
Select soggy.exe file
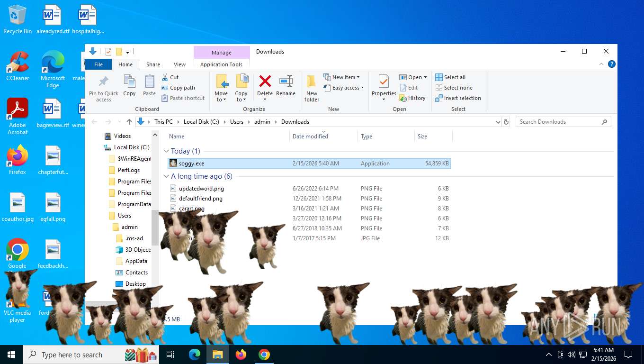click(309, 164)
